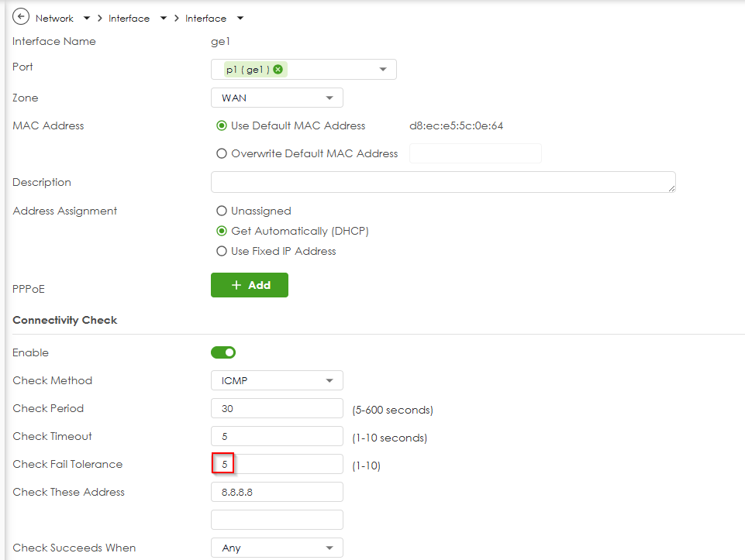Click the Check Timeout field
Screen dimensions: 745x560
coord(277,437)
